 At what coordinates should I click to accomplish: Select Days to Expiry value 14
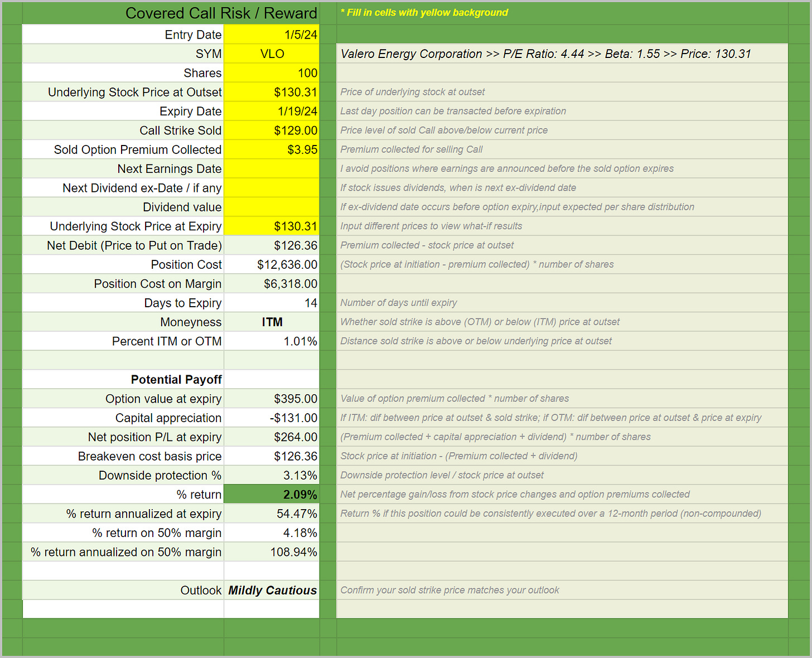272,303
